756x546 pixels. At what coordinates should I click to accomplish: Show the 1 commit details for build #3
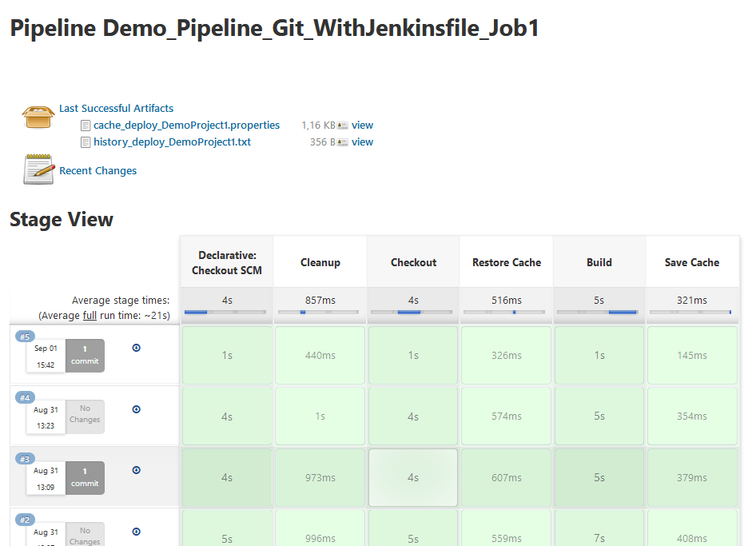[85, 478]
